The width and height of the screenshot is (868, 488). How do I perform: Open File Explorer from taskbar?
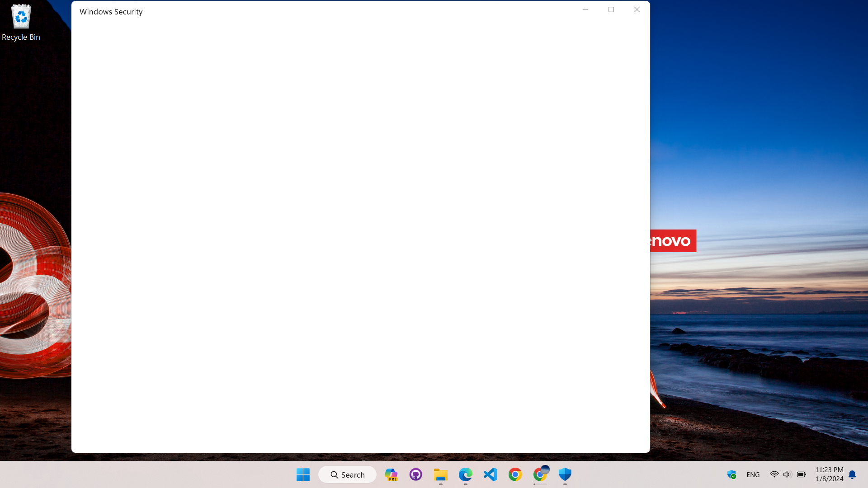click(x=441, y=474)
